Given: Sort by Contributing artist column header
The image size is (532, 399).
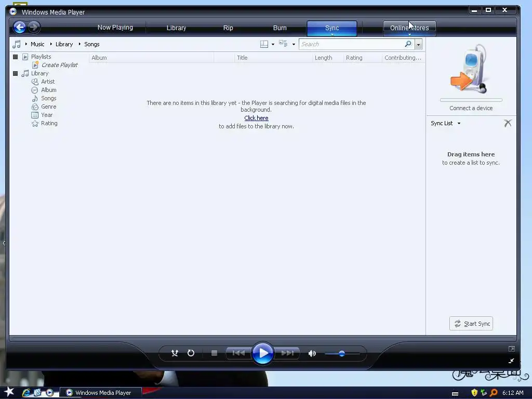Looking at the screenshot, I should (403, 58).
